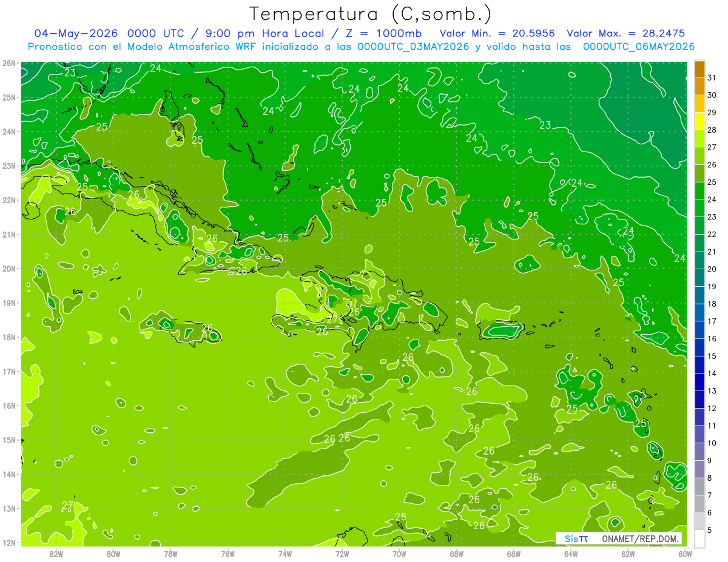
Task: Click the Temperatura (C,somb.) title
Action: pyautogui.click(x=370, y=13)
